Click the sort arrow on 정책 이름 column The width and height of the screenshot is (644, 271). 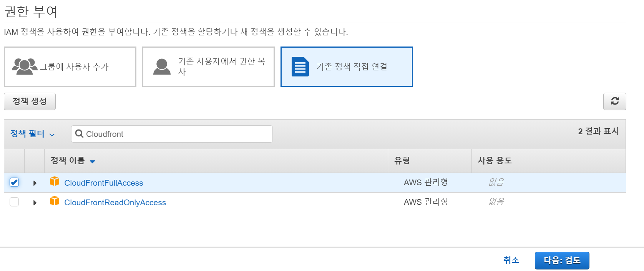[92, 162]
